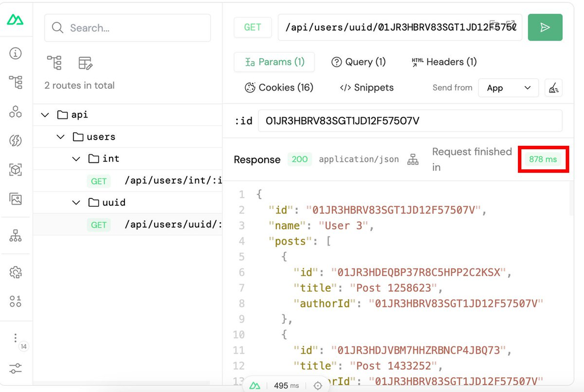Click the '2 routes in total' text
Viewport: 584px width, 392px height.
point(79,85)
